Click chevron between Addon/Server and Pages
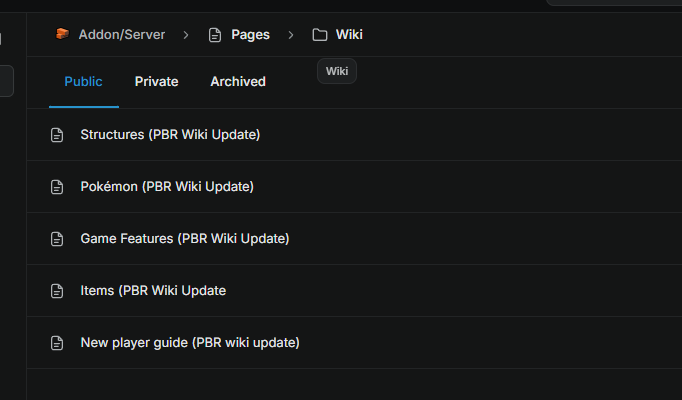682x400 pixels. [186, 35]
